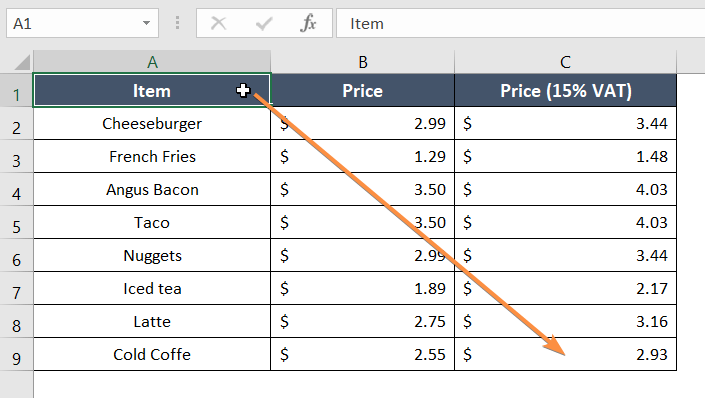The width and height of the screenshot is (705, 398).
Task: Select column C header
Action: (565, 62)
